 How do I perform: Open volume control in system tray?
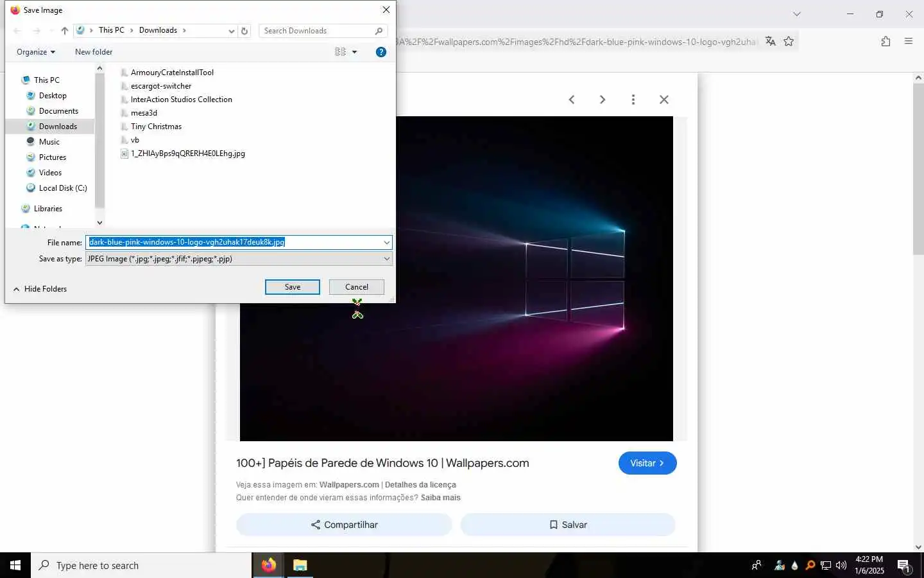841,566
